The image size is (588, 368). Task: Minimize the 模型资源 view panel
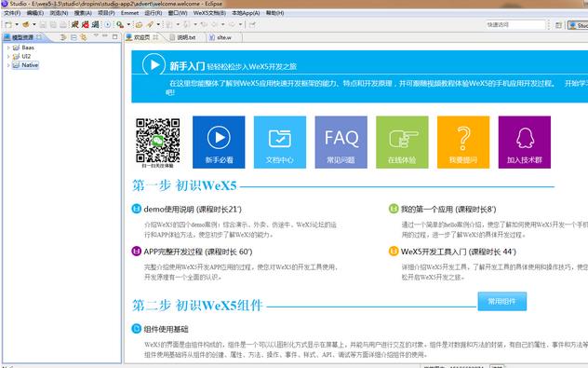click(105, 36)
